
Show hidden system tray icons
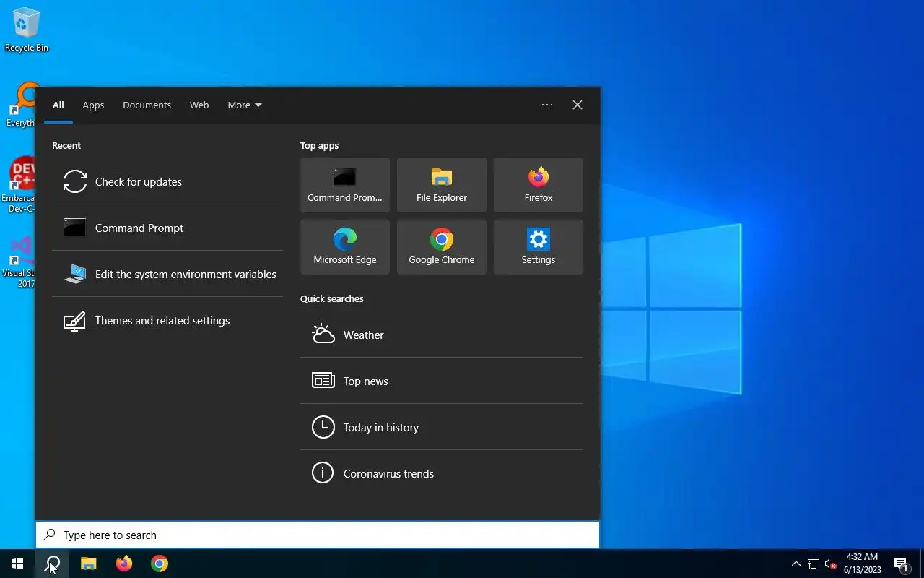point(796,564)
